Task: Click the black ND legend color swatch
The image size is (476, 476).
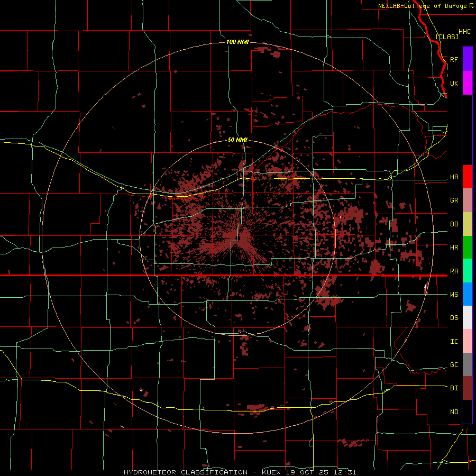Action: (x=467, y=411)
